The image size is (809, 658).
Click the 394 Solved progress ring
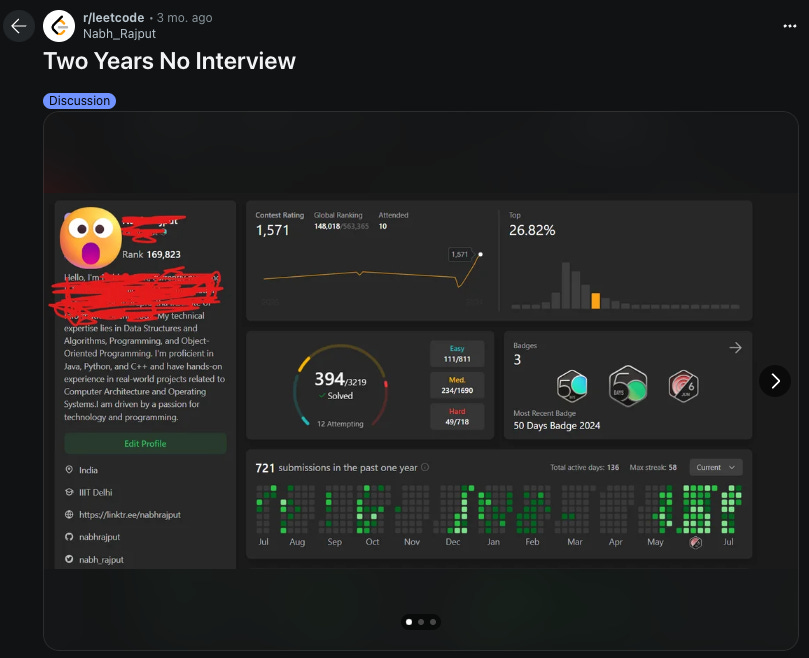(341, 386)
